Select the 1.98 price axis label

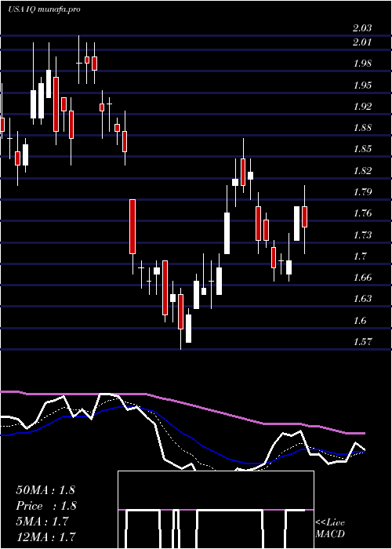pos(362,64)
